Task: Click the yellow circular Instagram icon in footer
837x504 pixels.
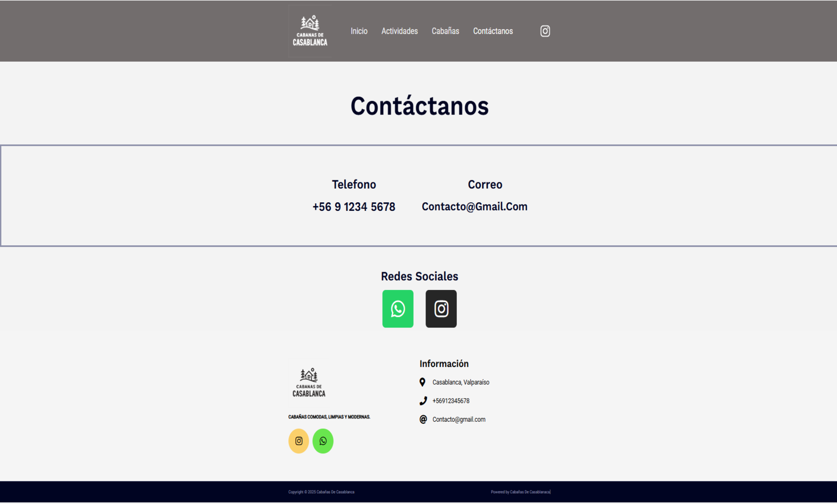Action: click(299, 441)
